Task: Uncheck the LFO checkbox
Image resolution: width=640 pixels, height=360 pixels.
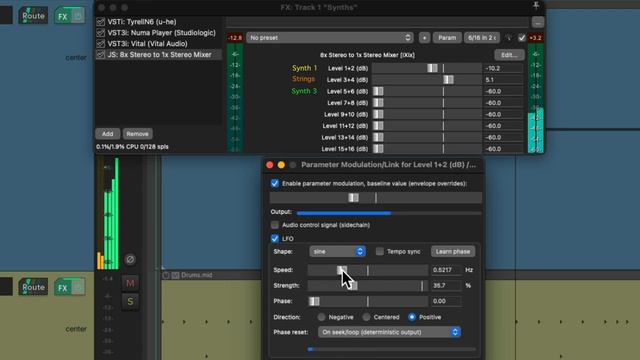Action: tap(275, 238)
